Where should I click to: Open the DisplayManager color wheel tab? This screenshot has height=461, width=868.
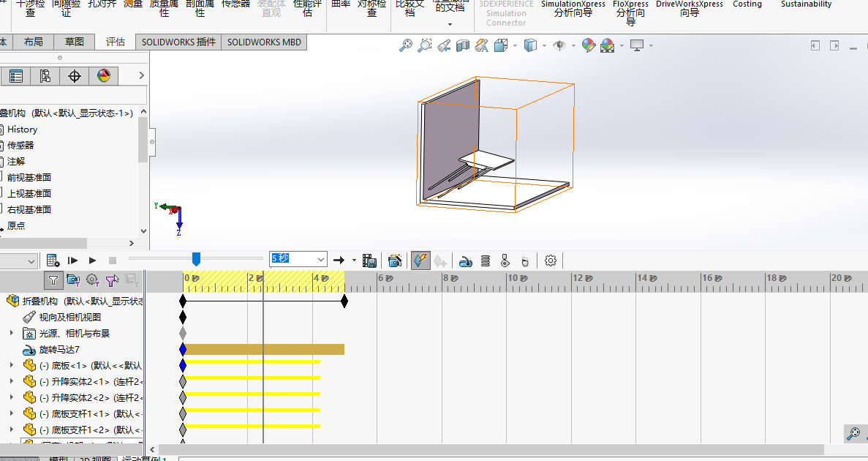[x=104, y=76]
